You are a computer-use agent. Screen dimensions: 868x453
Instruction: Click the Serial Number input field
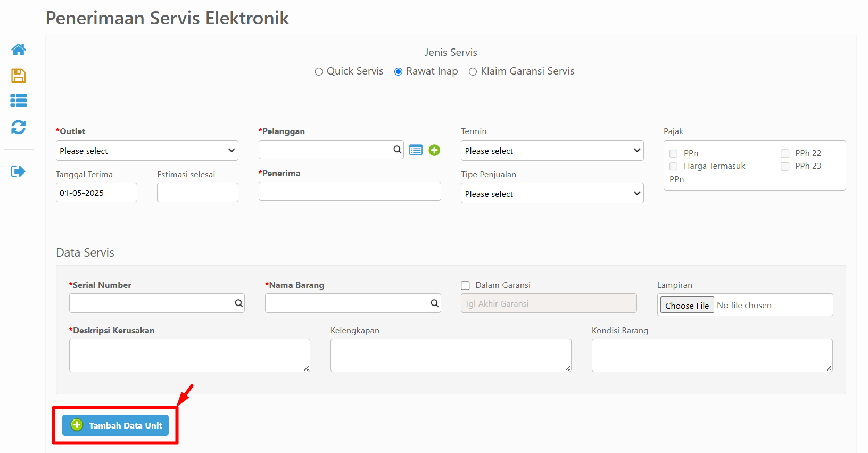157,303
